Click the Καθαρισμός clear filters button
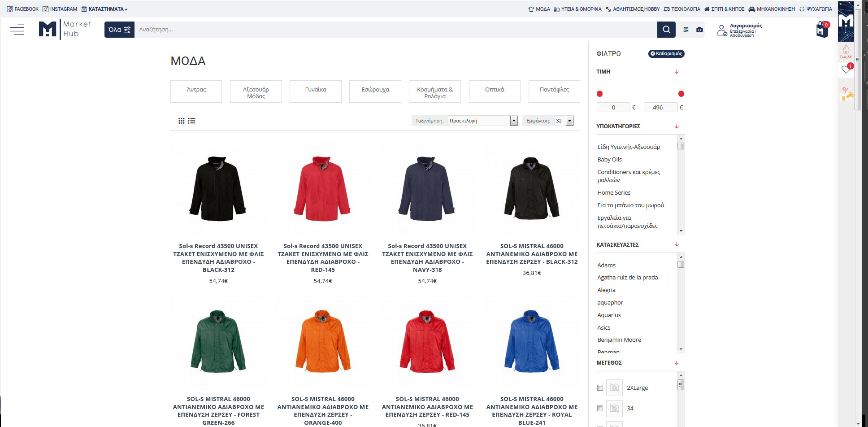This screenshot has width=868, height=427. [666, 54]
